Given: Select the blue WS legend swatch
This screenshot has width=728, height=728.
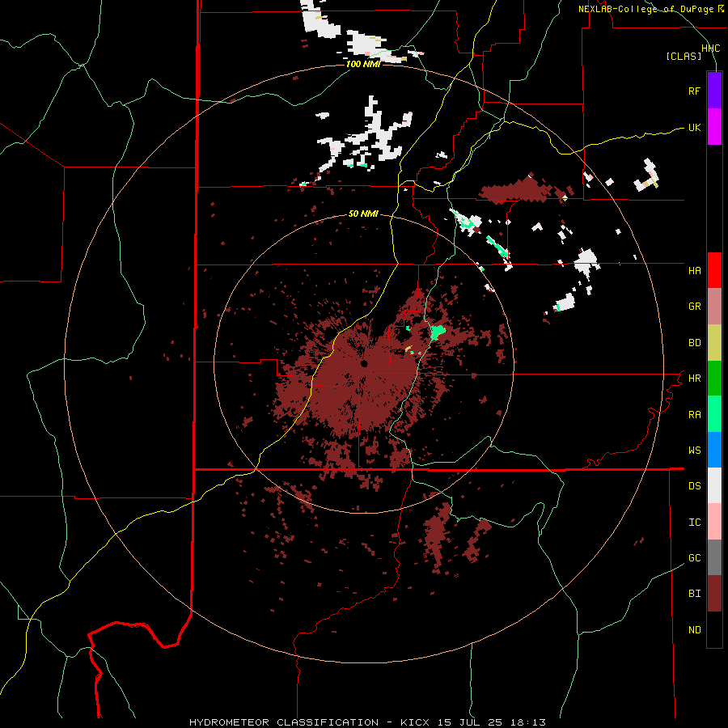Looking at the screenshot, I should coord(714,450).
